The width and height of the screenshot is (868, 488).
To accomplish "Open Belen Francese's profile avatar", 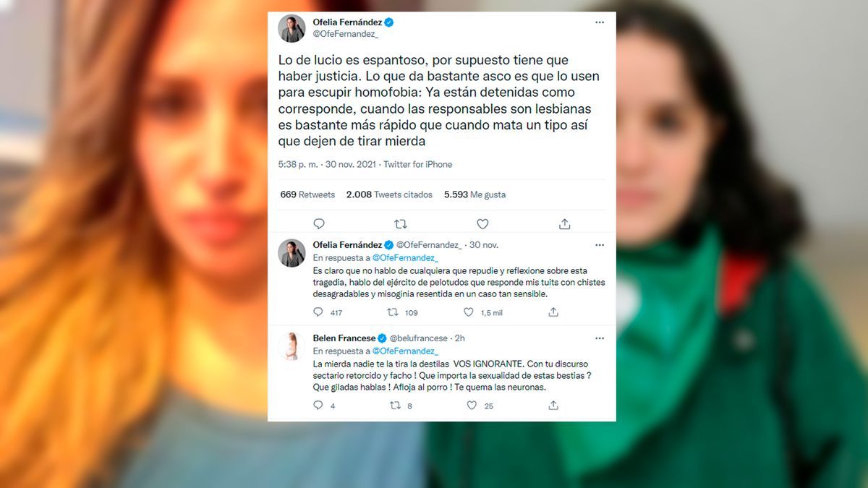I will pyautogui.click(x=292, y=346).
